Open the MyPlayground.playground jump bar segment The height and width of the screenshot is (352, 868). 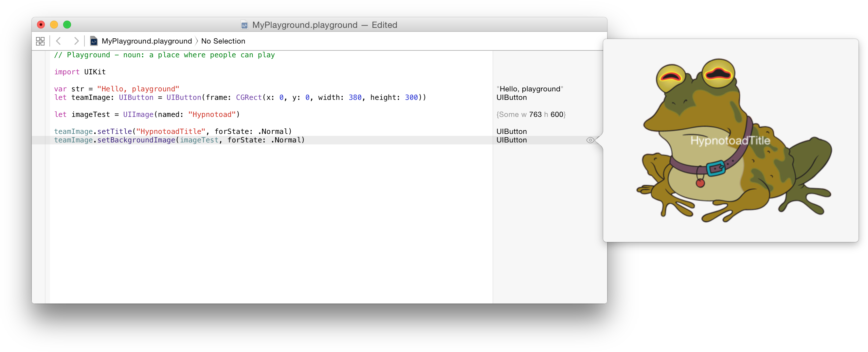(147, 41)
